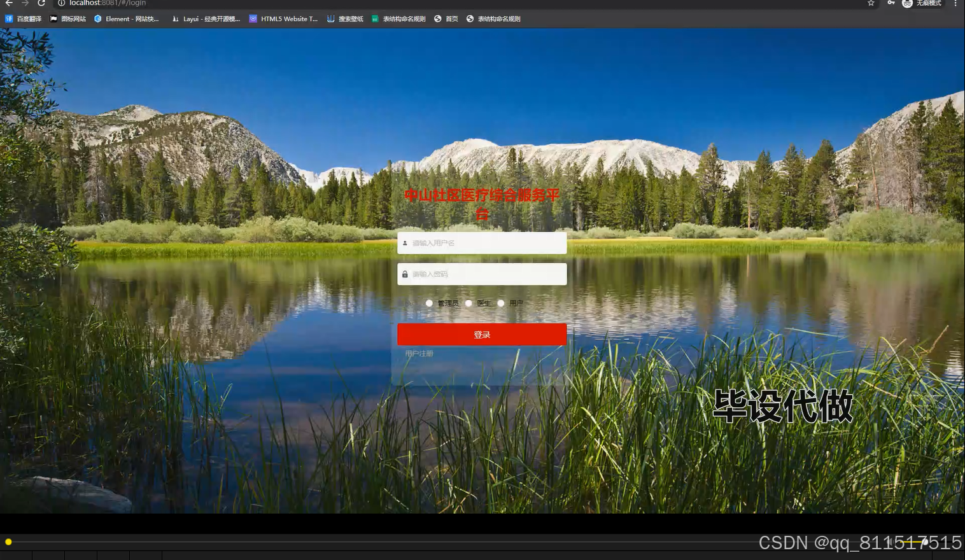This screenshot has width=965, height=560.
Task: Open the HTML5 Website T... bookmark
Action: pyautogui.click(x=283, y=19)
